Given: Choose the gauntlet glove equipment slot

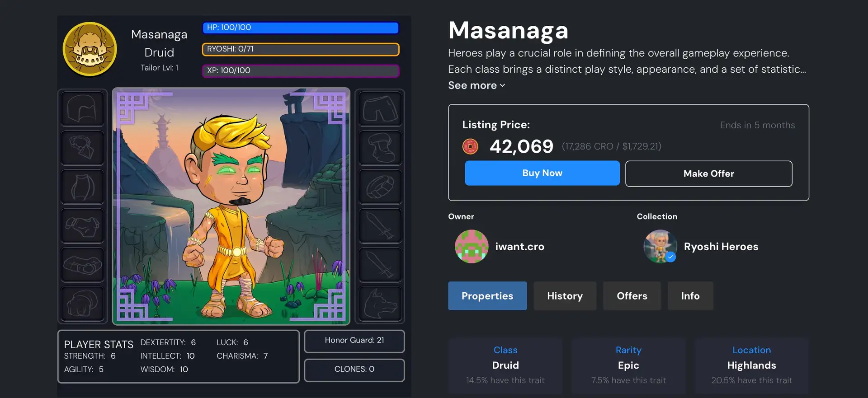Looking at the screenshot, I should coord(82,304).
